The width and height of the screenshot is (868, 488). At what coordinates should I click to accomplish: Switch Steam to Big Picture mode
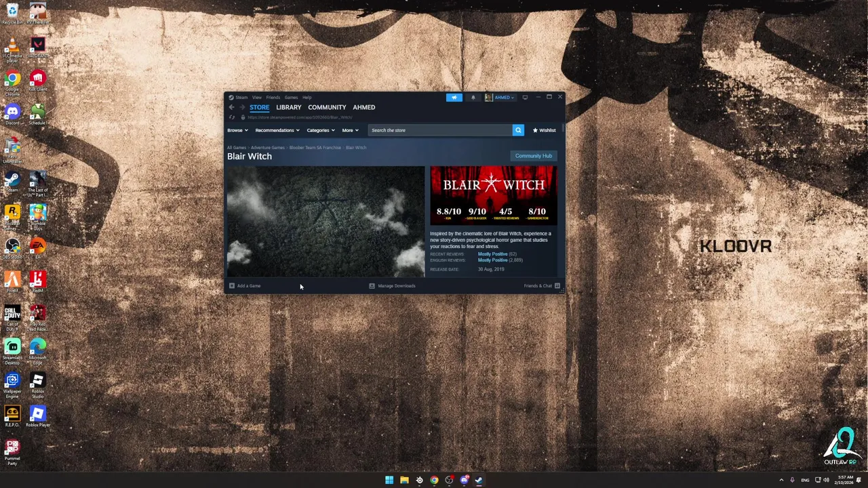click(525, 97)
